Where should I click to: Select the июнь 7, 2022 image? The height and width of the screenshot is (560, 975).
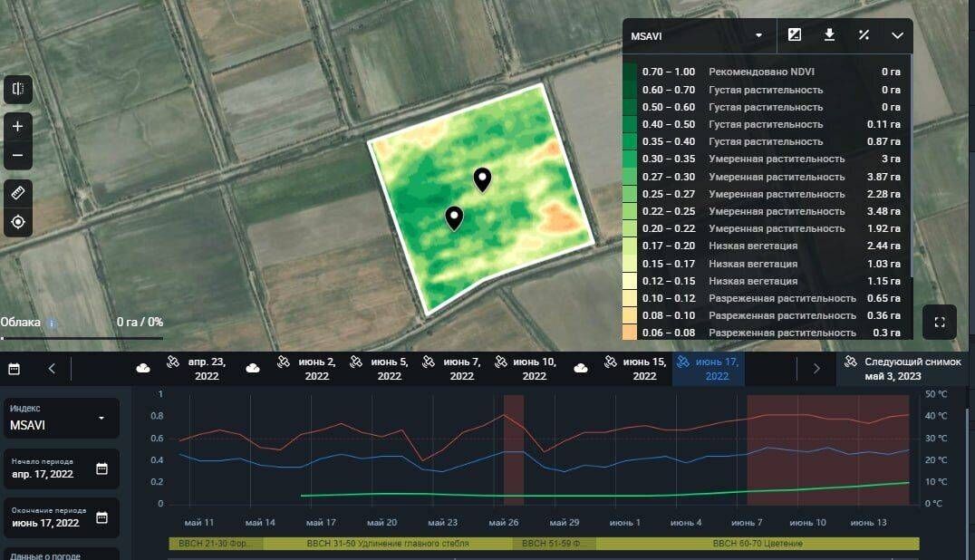click(453, 369)
